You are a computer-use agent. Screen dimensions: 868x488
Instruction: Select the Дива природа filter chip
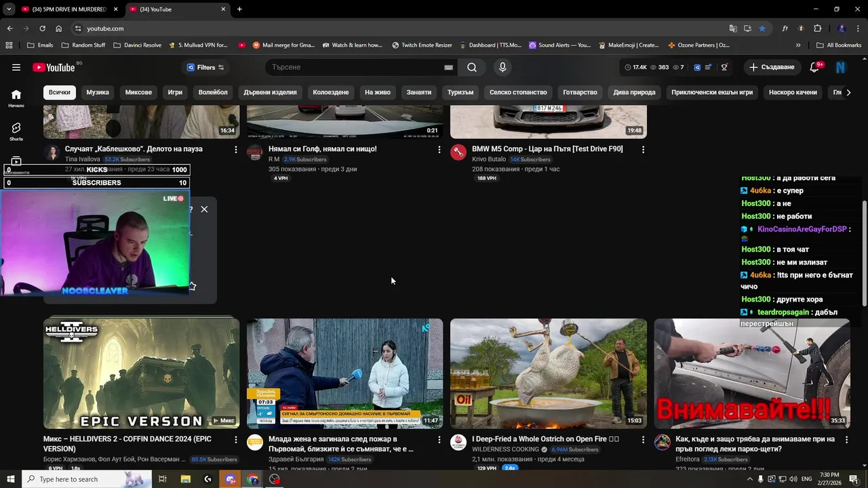coord(634,92)
